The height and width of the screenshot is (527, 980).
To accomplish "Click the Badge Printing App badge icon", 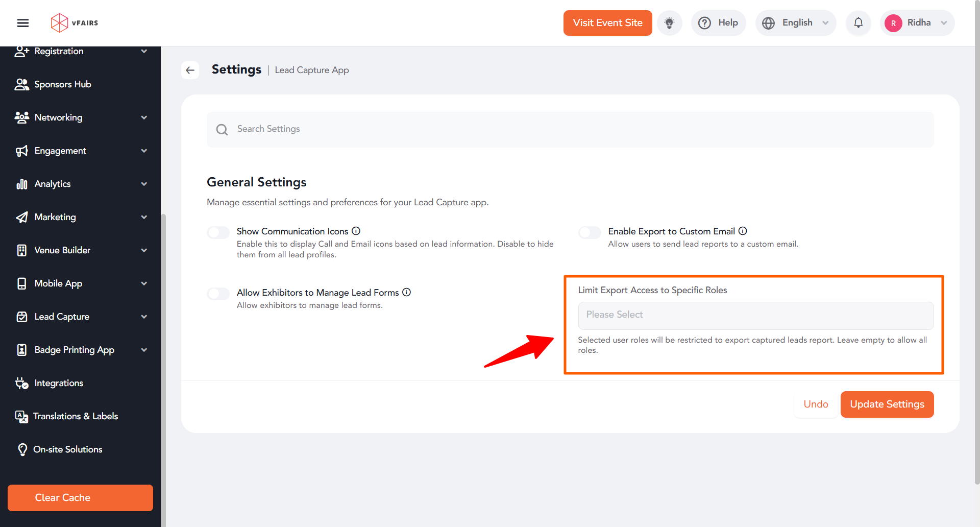I will click(21, 350).
